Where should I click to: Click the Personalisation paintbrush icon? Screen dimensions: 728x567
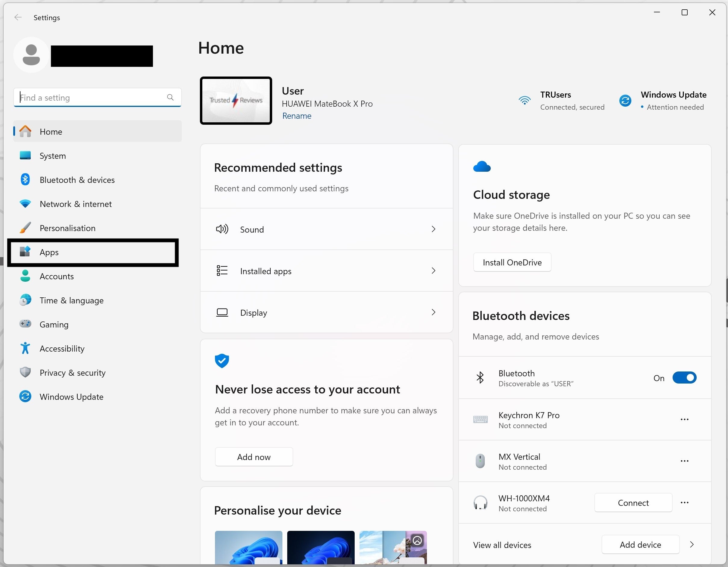click(x=25, y=228)
